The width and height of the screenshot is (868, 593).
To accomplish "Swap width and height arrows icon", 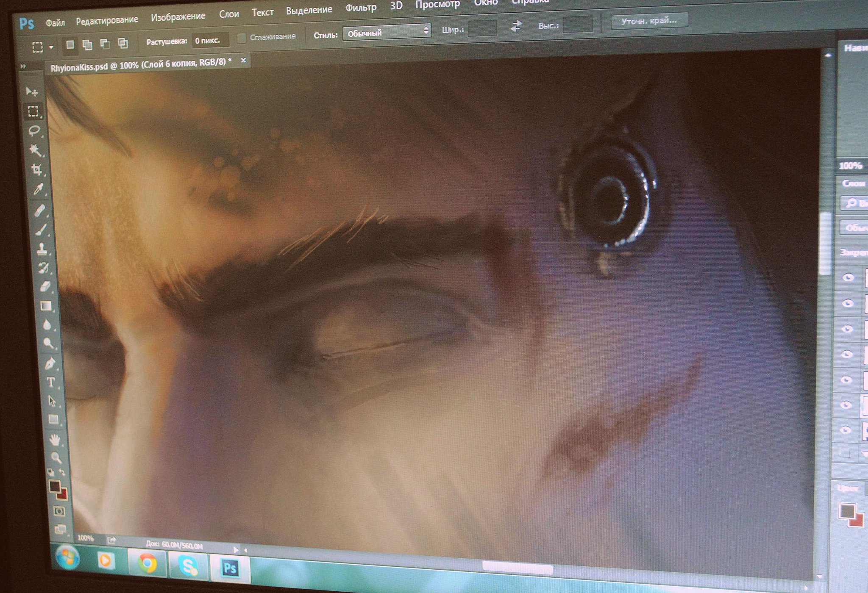I will 516,27.
